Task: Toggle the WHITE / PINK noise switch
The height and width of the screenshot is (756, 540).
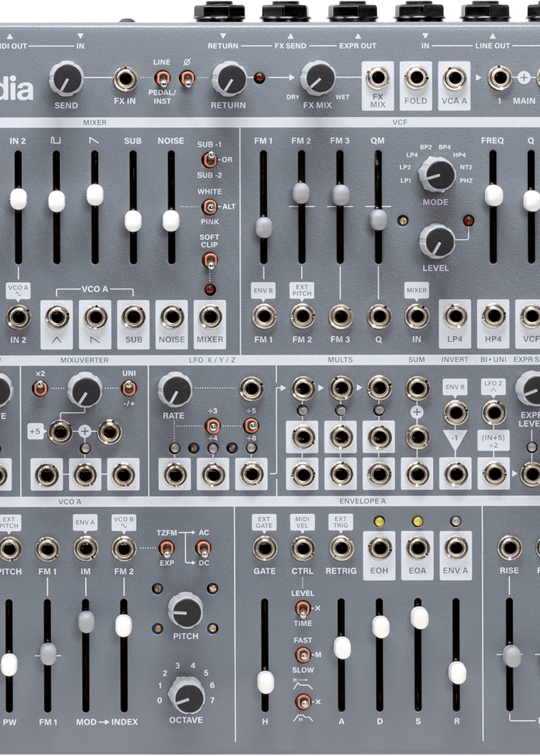Action: point(210,207)
